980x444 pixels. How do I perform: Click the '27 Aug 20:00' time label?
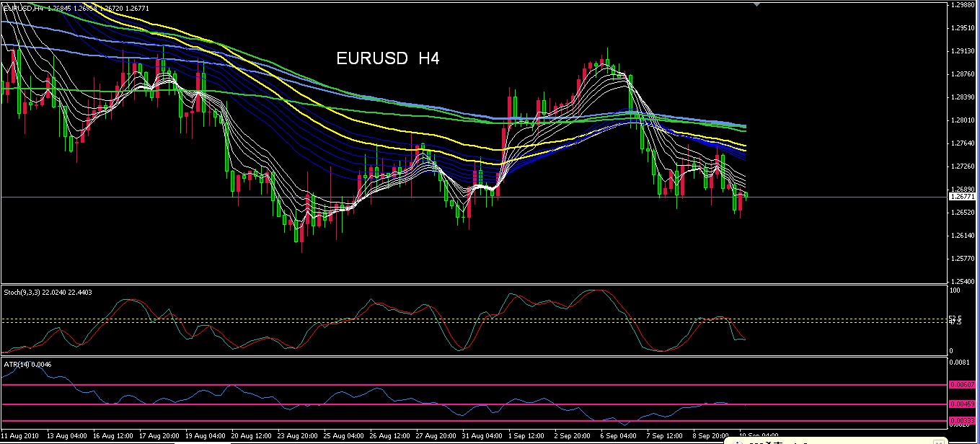(436, 436)
